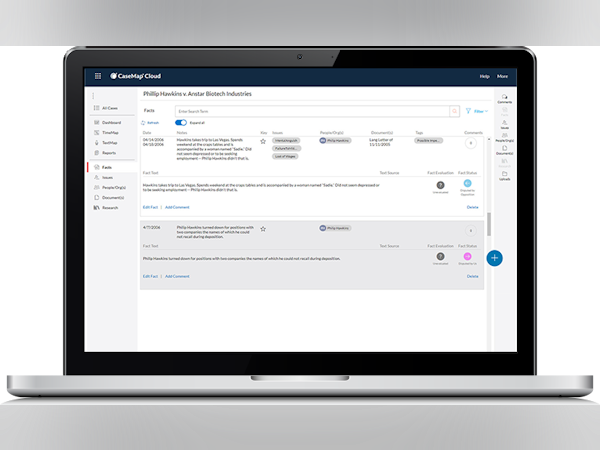Click Add Comment on the first fact
This screenshot has height=450, width=600.
(177, 207)
